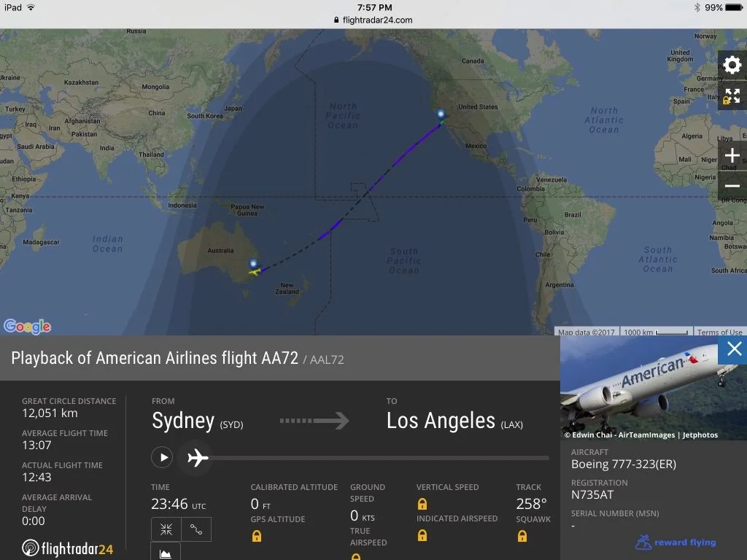Select the Sydney (SYD) origin text
The image size is (747, 560).
pyautogui.click(x=197, y=421)
